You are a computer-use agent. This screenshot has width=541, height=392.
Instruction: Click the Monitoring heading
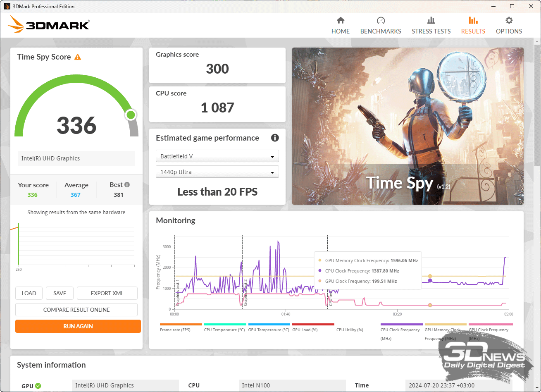coord(176,221)
